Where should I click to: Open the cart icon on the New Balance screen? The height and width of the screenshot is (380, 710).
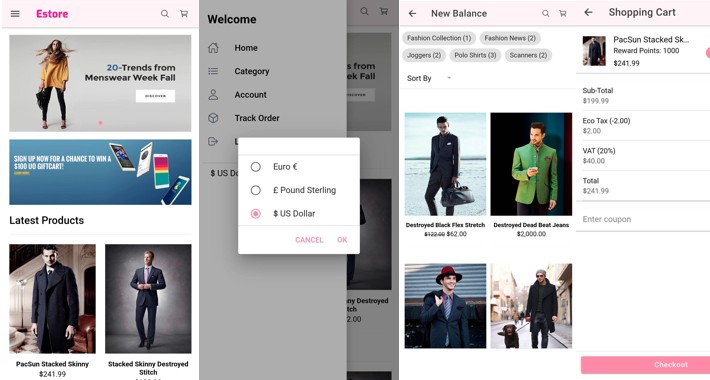[x=563, y=14]
